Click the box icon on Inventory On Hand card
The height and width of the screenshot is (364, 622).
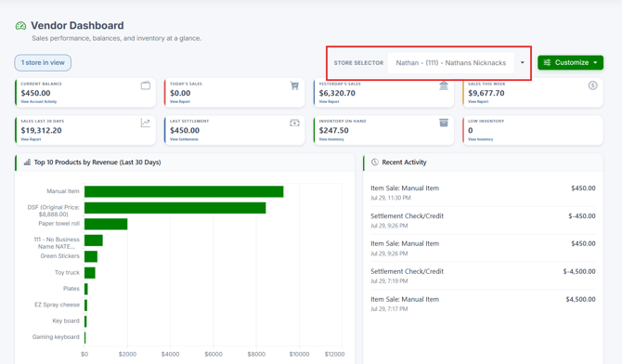[x=444, y=123]
